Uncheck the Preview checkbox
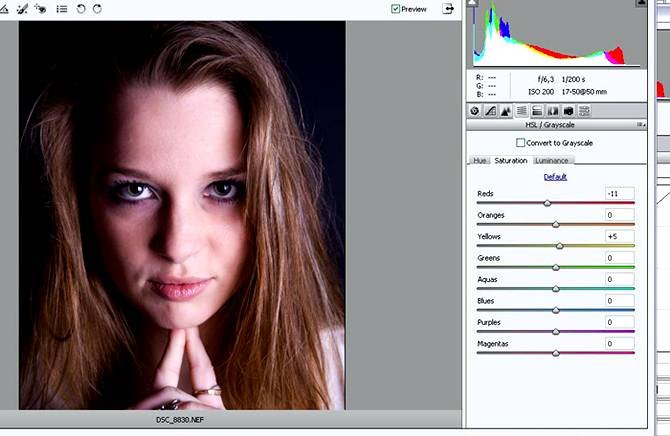The image size is (670, 436). 397,9
